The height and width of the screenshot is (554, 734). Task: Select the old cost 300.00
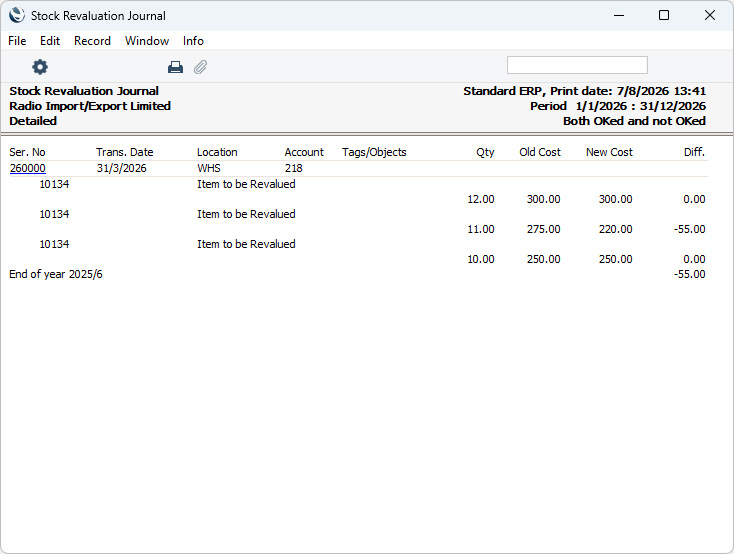[x=543, y=199]
